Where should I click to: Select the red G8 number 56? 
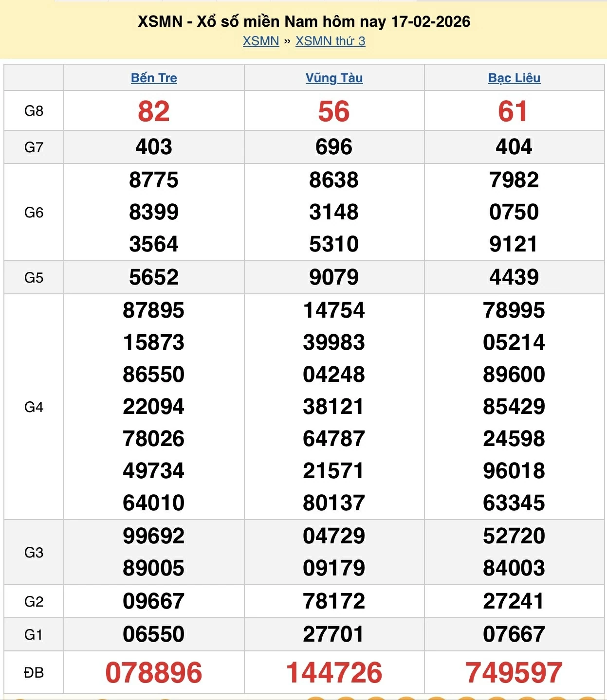[x=334, y=111]
